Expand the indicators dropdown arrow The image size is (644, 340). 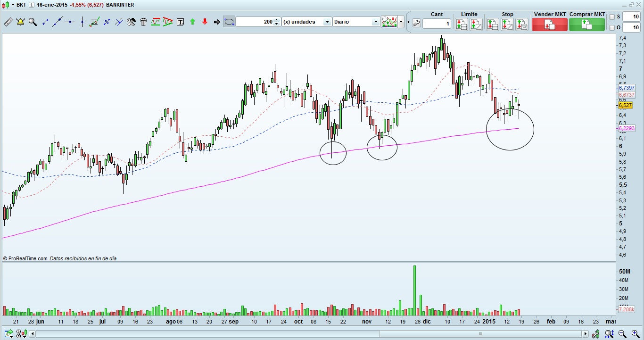401,22
